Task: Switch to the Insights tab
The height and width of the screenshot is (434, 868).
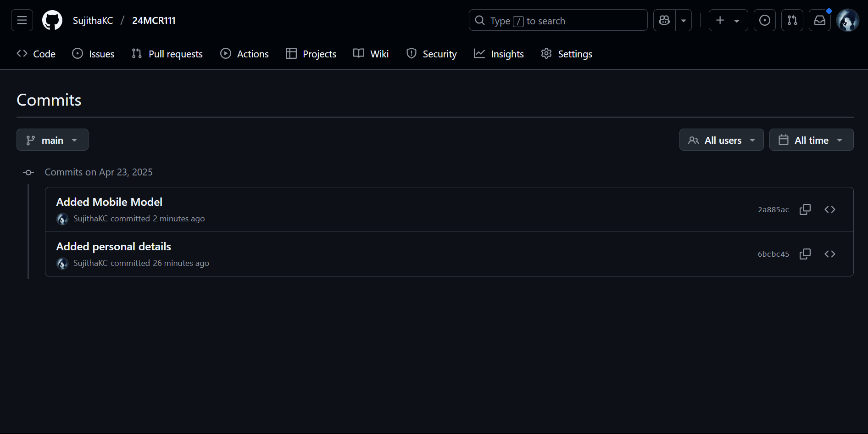Action: click(499, 54)
